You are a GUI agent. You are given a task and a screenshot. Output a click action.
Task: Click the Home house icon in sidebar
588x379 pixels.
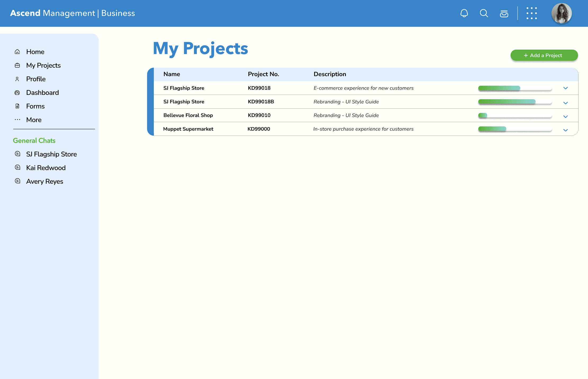coord(17,52)
